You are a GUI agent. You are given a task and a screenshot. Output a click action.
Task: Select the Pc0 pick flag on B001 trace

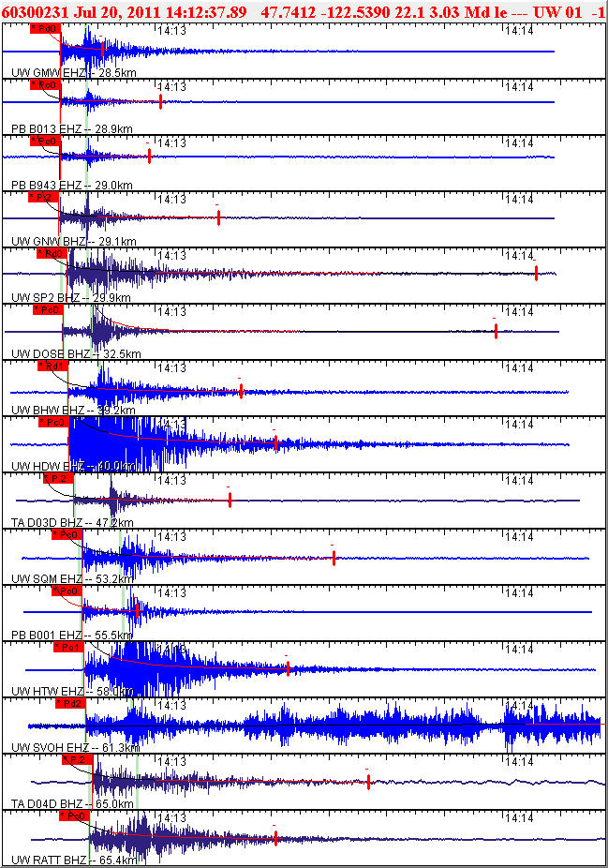click(x=67, y=591)
